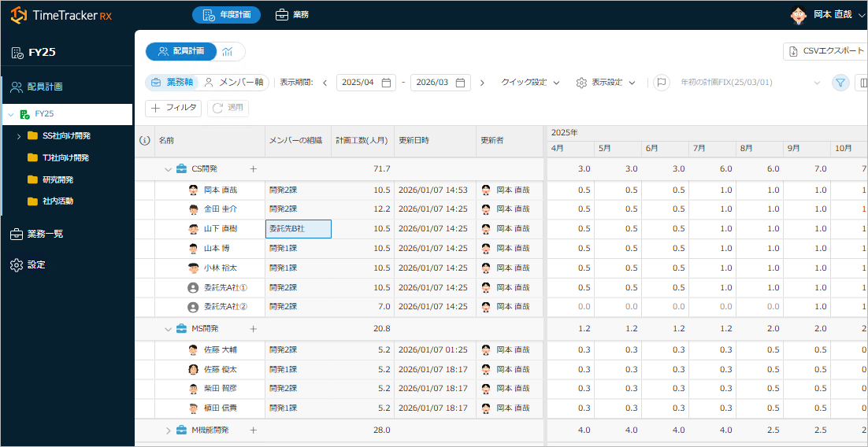
Task: Select the 配員計画 pill toggle
Action: click(181, 51)
